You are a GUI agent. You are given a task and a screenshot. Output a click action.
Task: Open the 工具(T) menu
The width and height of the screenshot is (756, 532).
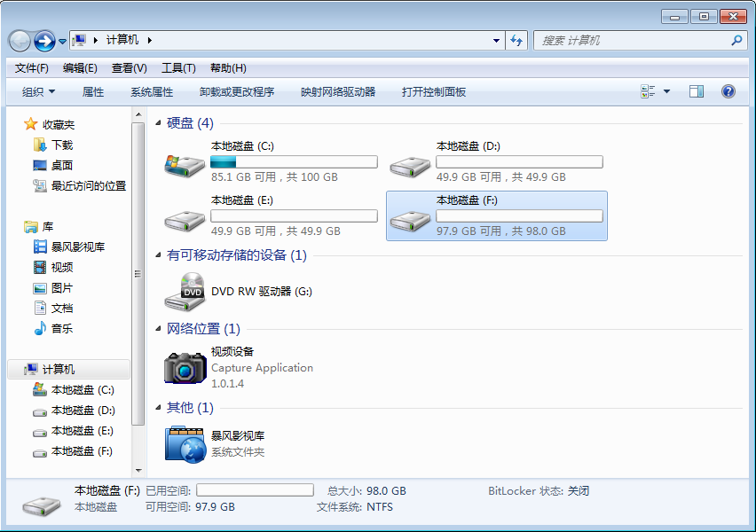click(178, 68)
